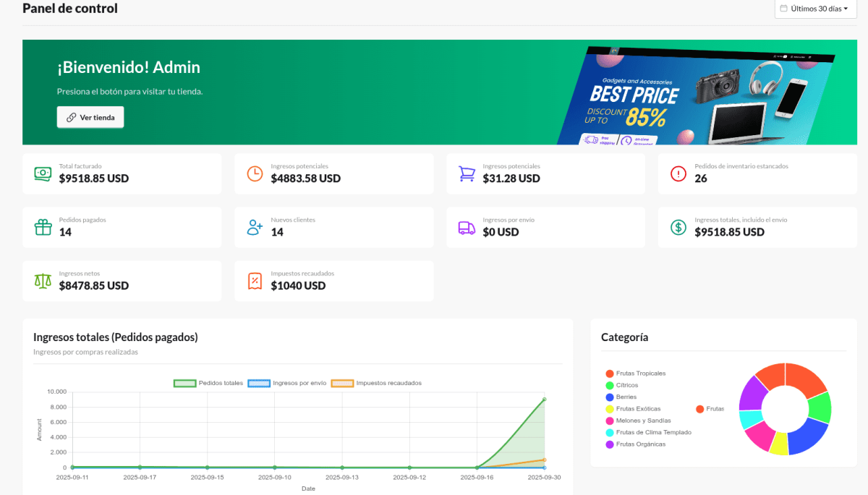Toggle the Pedidos totales chart legend
The width and height of the screenshot is (868, 495).
(x=208, y=383)
